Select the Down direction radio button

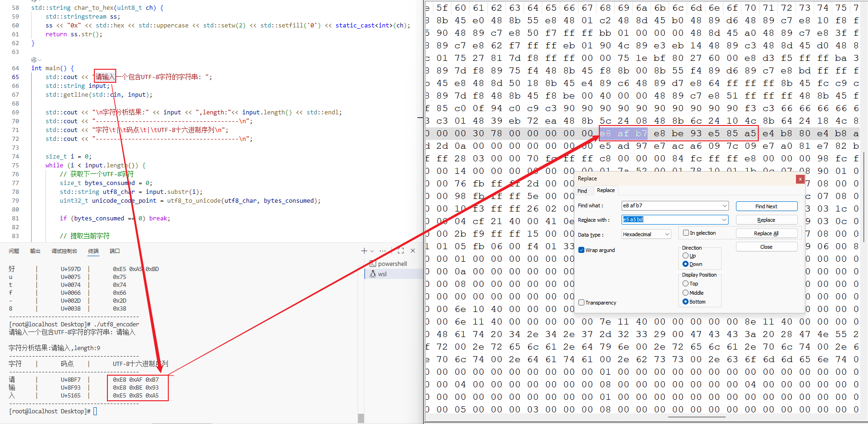tap(685, 264)
